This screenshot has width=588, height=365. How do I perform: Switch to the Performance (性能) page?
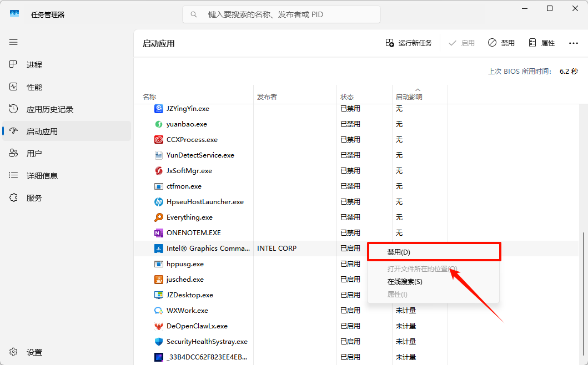67,87
